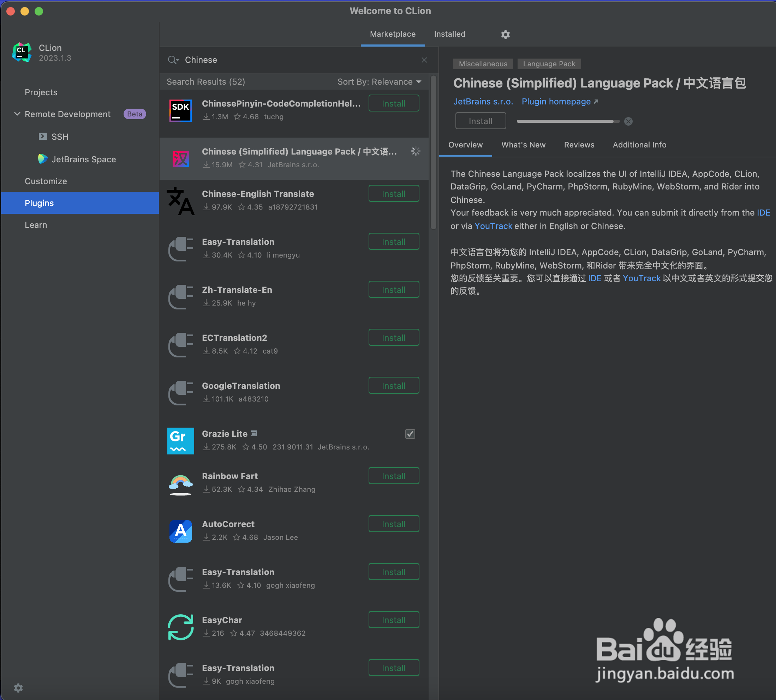Open the JetBrains s.r.o. vendor link
This screenshot has width=776, height=700.
[483, 102]
